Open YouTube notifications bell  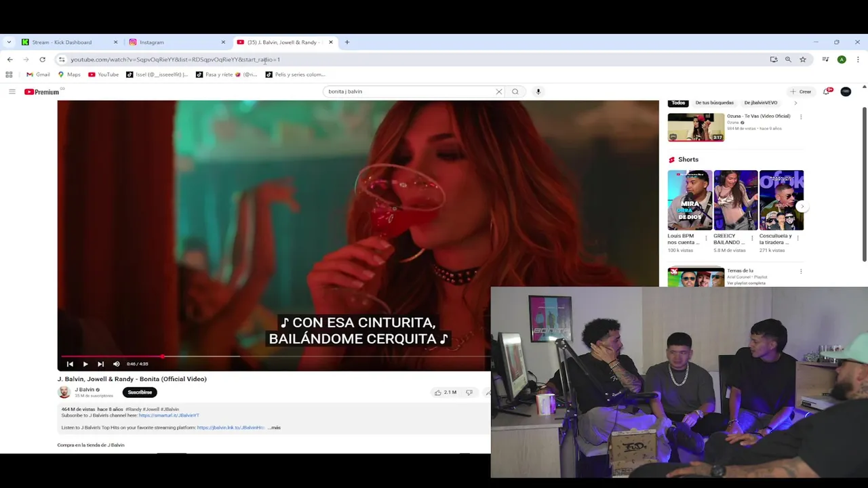point(826,91)
